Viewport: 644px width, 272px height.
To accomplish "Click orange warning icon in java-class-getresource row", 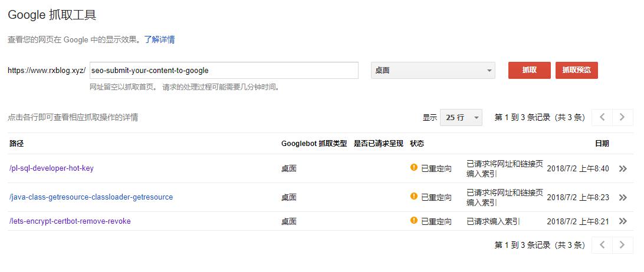I will pos(414,197).
